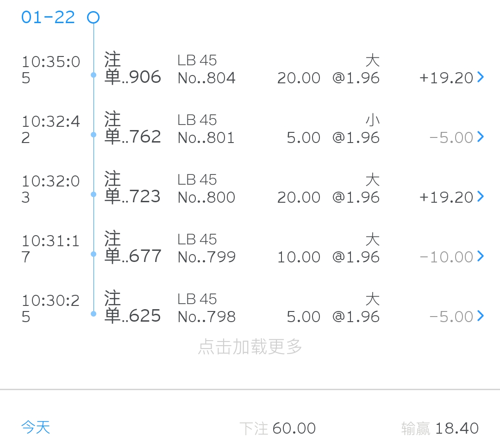Image resolution: width=500 pixels, height=448 pixels.
Task: Expand details chevron for bet No..804
Action: coord(480,77)
